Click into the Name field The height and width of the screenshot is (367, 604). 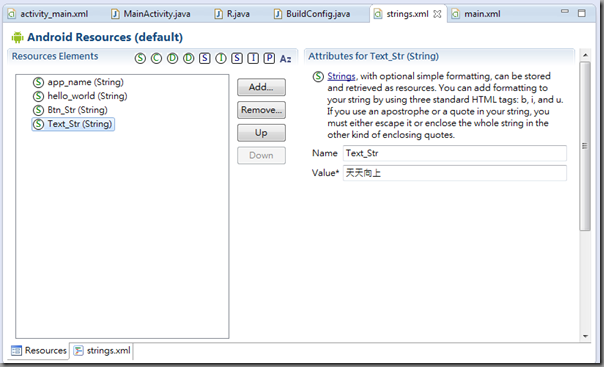455,153
